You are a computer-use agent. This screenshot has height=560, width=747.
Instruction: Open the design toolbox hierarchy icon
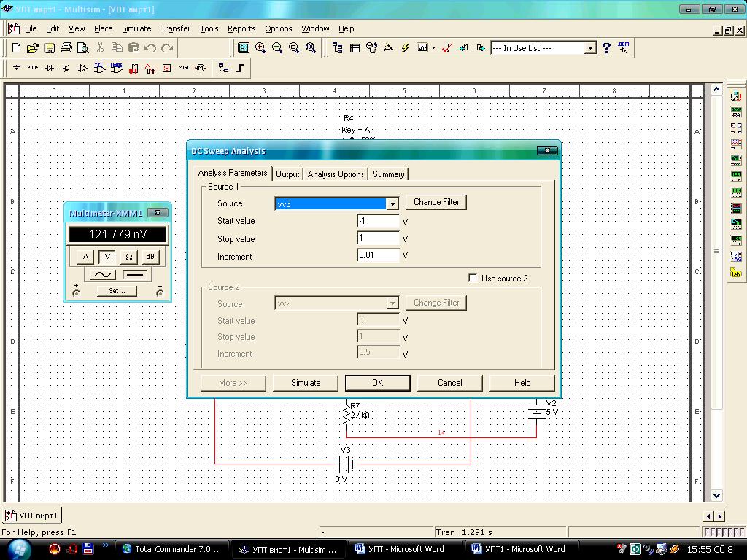(x=338, y=48)
